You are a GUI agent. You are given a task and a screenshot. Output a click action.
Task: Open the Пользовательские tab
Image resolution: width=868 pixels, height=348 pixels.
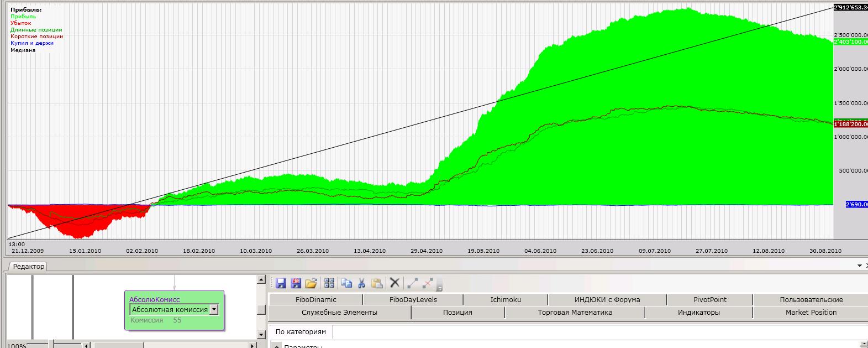click(811, 299)
